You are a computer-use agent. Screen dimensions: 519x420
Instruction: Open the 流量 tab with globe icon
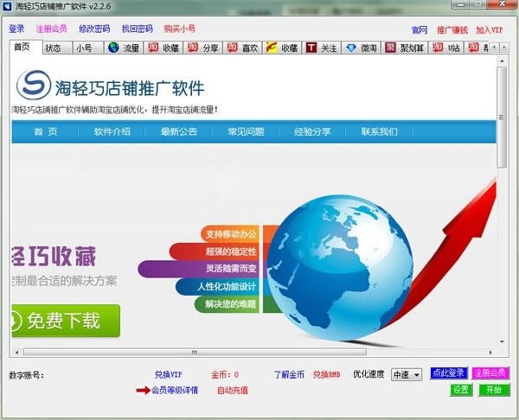pyautogui.click(x=125, y=48)
